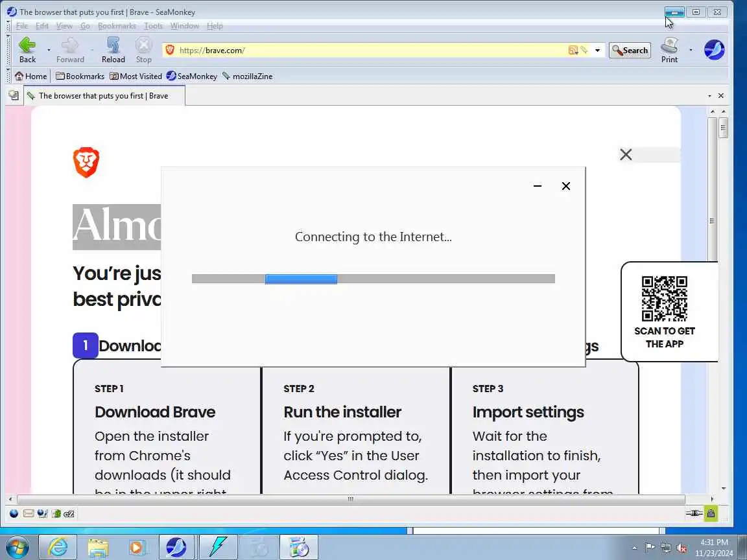Open the Go menu

tap(86, 26)
